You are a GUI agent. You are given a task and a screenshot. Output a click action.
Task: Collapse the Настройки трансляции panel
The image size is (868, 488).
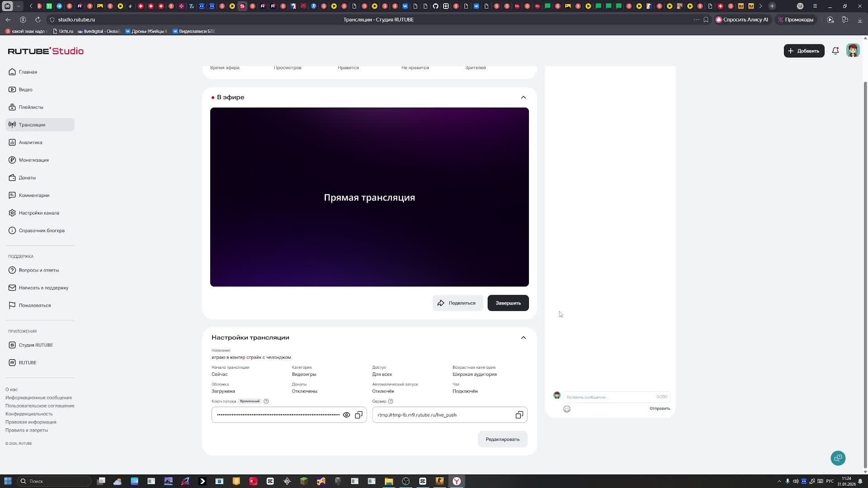pyautogui.click(x=523, y=338)
